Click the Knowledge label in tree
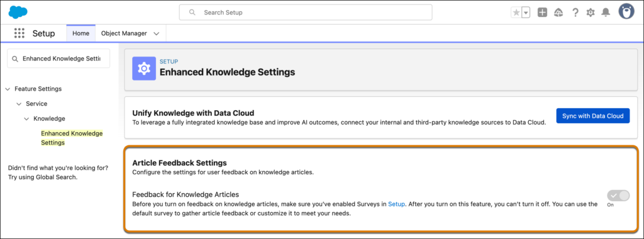The width and height of the screenshot is (644, 239). pos(49,119)
